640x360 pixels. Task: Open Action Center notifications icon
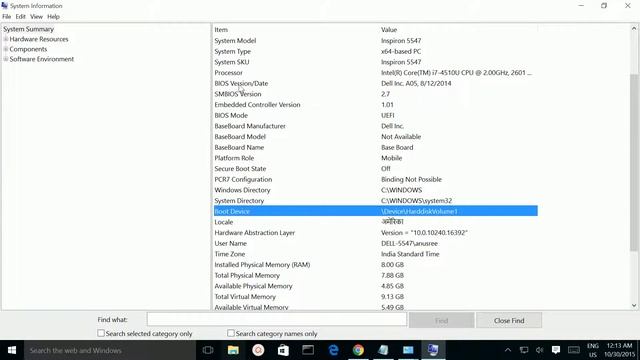556,350
